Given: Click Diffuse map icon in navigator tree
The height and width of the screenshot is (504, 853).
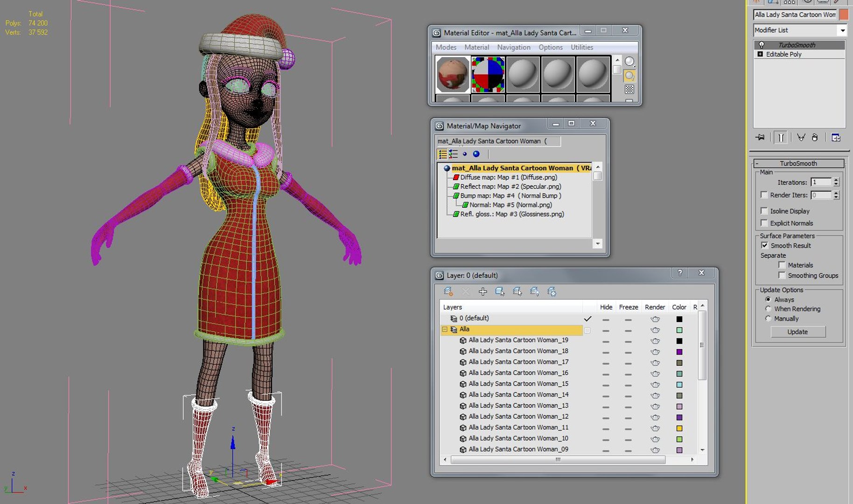Looking at the screenshot, I should pos(456,177).
